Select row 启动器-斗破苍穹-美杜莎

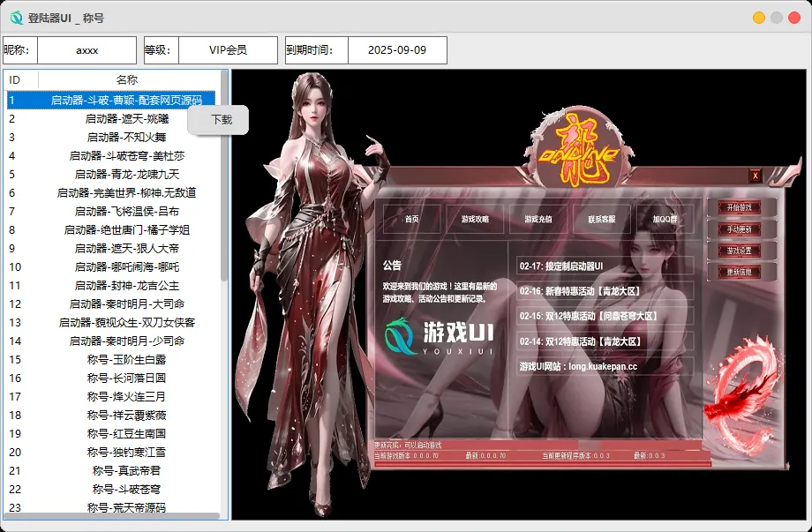point(111,156)
